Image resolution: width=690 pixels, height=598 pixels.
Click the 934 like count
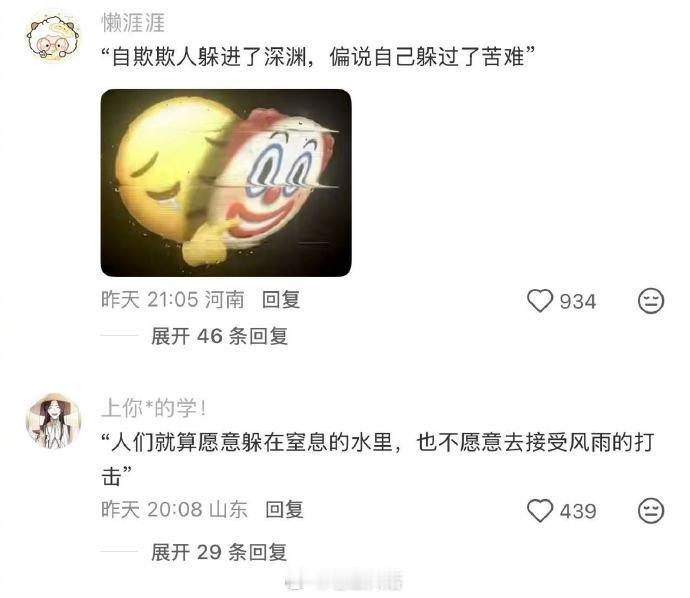pos(578,301)
